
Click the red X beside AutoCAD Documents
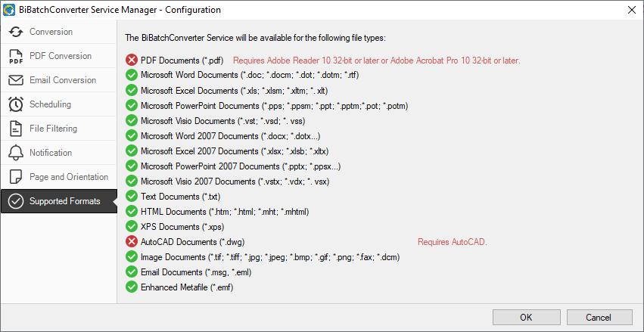[x=132, y=242]
